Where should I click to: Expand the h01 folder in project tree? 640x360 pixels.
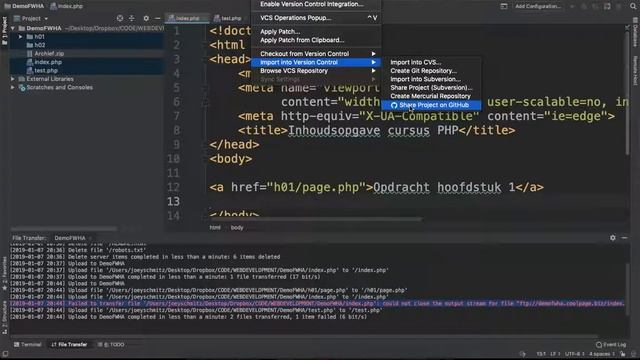pos(20,37)
